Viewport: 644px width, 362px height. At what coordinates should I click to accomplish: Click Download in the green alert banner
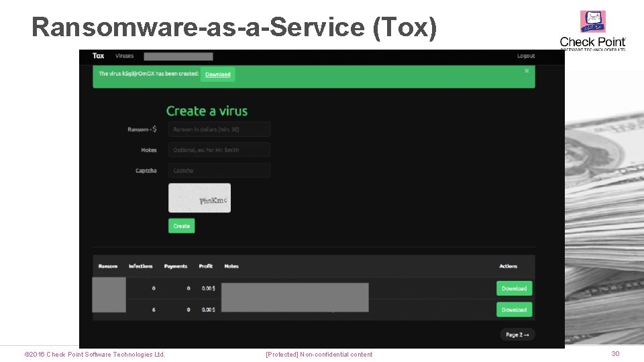217,74
